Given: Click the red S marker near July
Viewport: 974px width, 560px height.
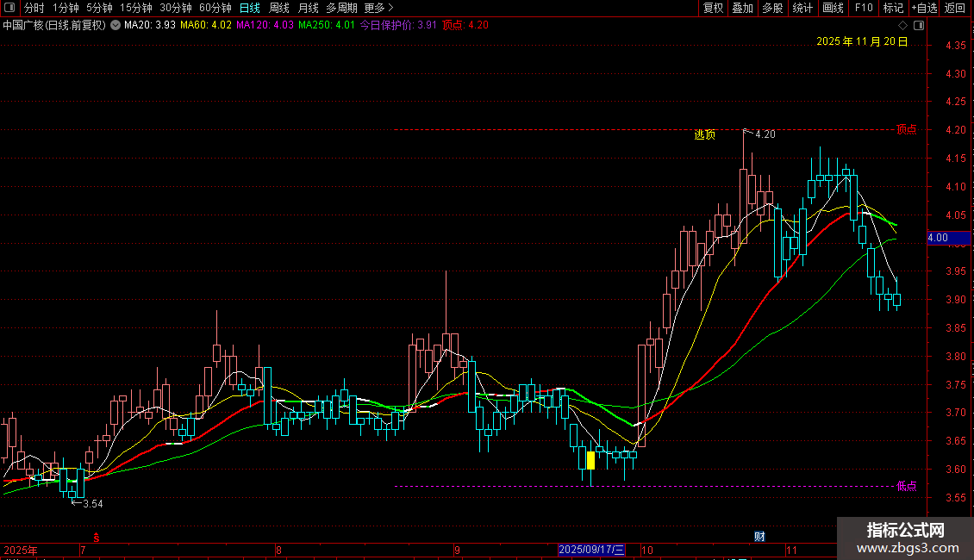Looking at the screenshot, I should (97, 538).
